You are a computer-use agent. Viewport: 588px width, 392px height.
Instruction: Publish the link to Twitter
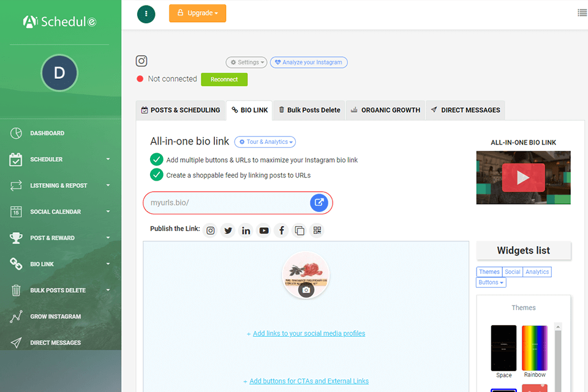[x=228, y=230]
